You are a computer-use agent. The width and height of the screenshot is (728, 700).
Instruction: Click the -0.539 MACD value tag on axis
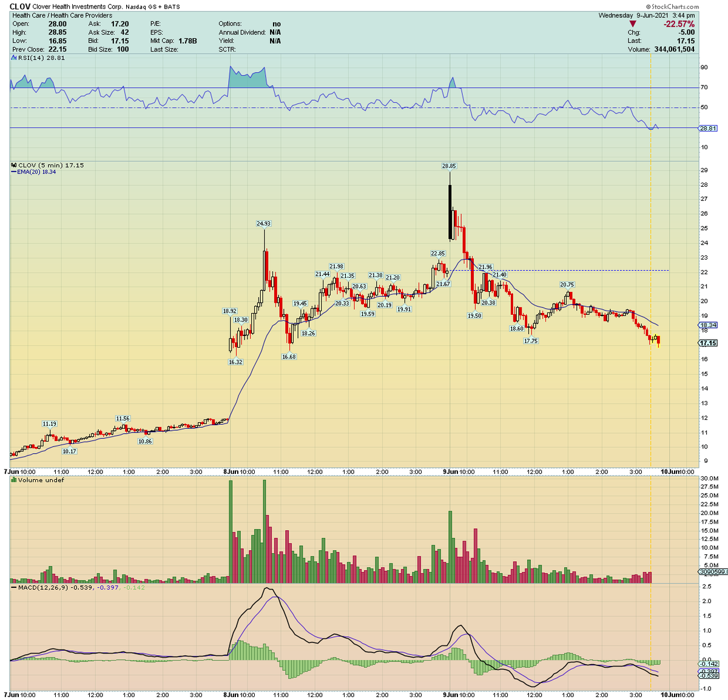coord(708,675)
